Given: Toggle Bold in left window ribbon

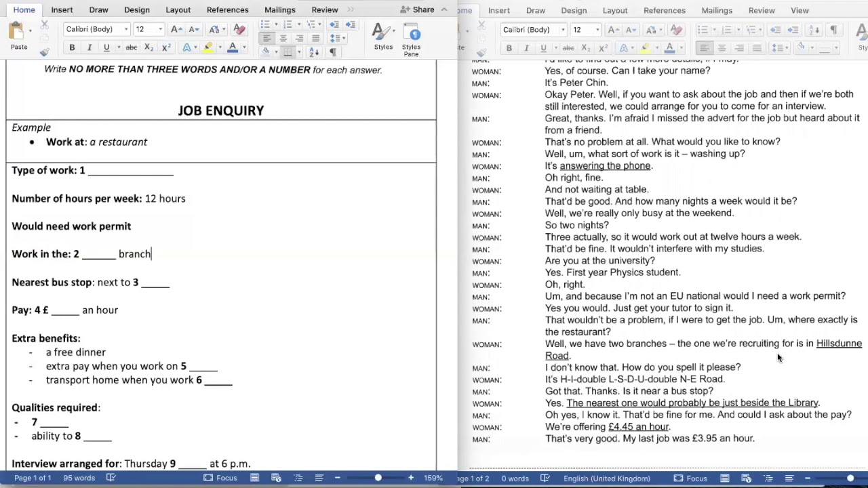Looking at the screenshot, I should pos(72,47).
